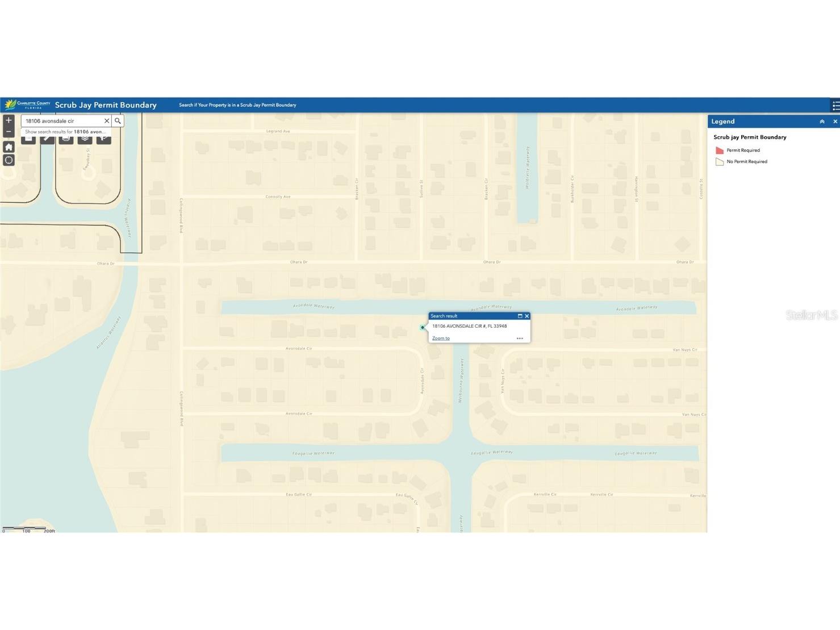This screenshot has height=630, width=840.
Task: Open the Legend widget icon below the search bar
Action: 28,139
